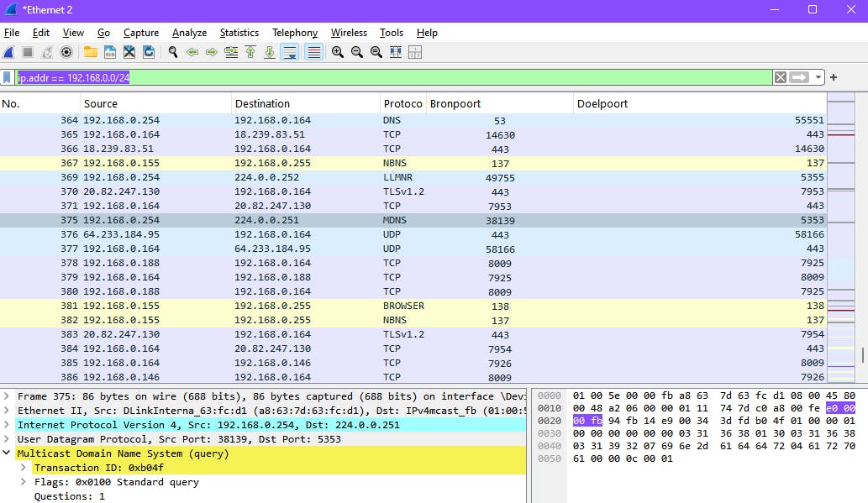This screenshot has width=868, height=503.
Task: Start a new packet capture with shark fin icon
Action: tap(8, 52)
